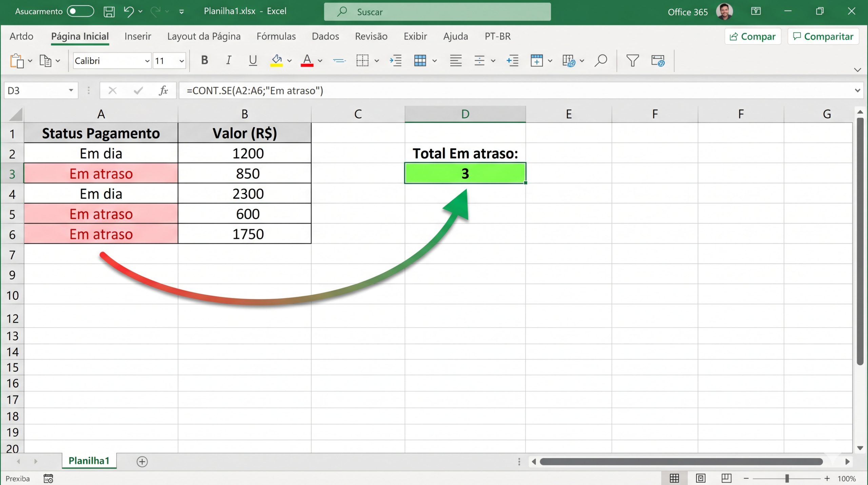Switch to the Dados tab

[325, 36]
